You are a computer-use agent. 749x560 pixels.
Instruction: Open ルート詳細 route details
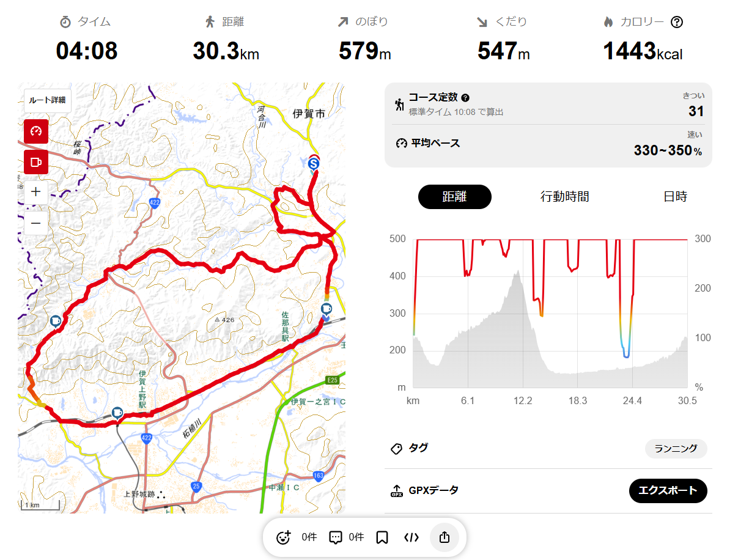coord(48,100)
